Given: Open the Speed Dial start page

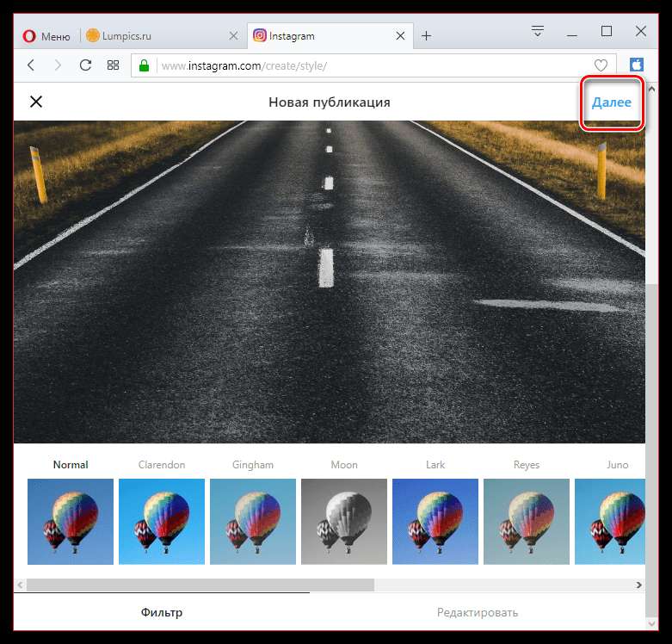Looking at the screenshot, I should coord(113,65).
